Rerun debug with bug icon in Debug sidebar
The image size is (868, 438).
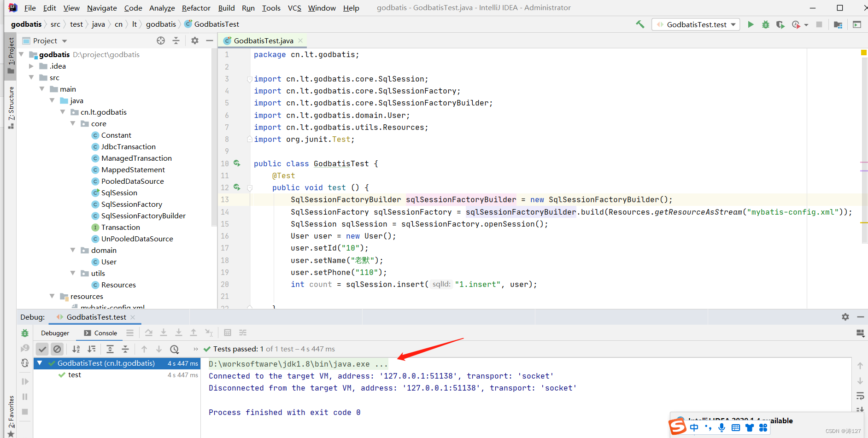(25, 333)
